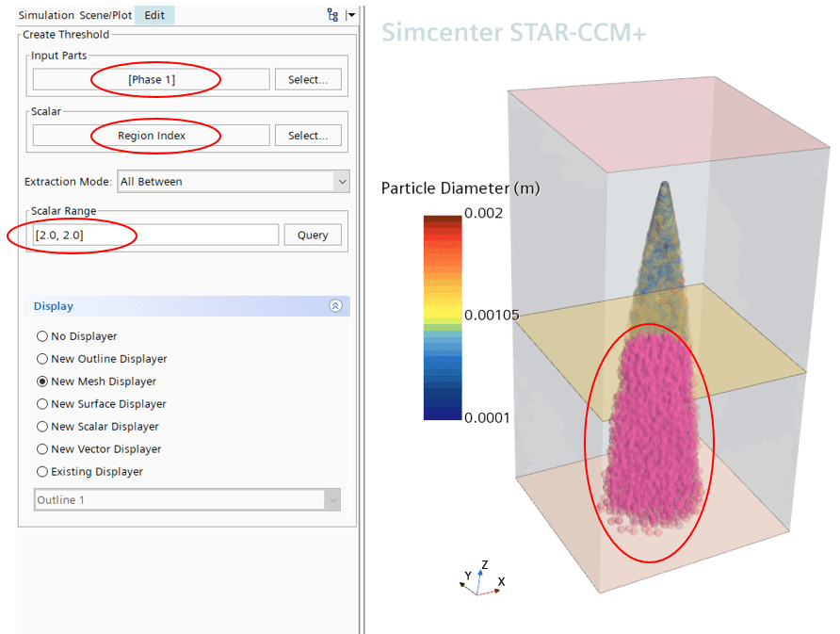Viewport: 840px width, 634px height.
Task: Switch to the Simulation tab
Action: point(47,15)
